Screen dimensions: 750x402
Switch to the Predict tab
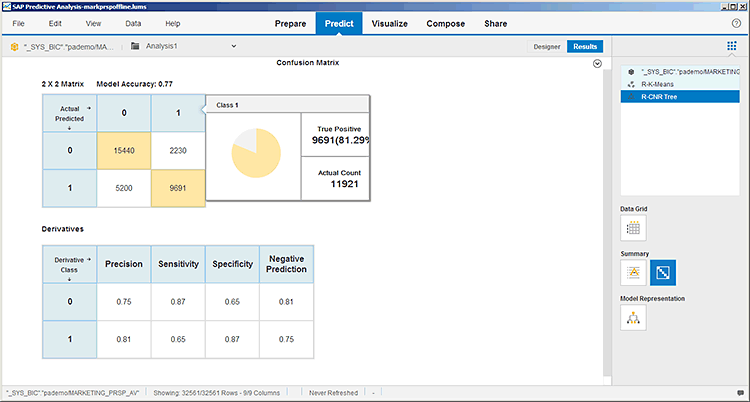tap(339, 23)
